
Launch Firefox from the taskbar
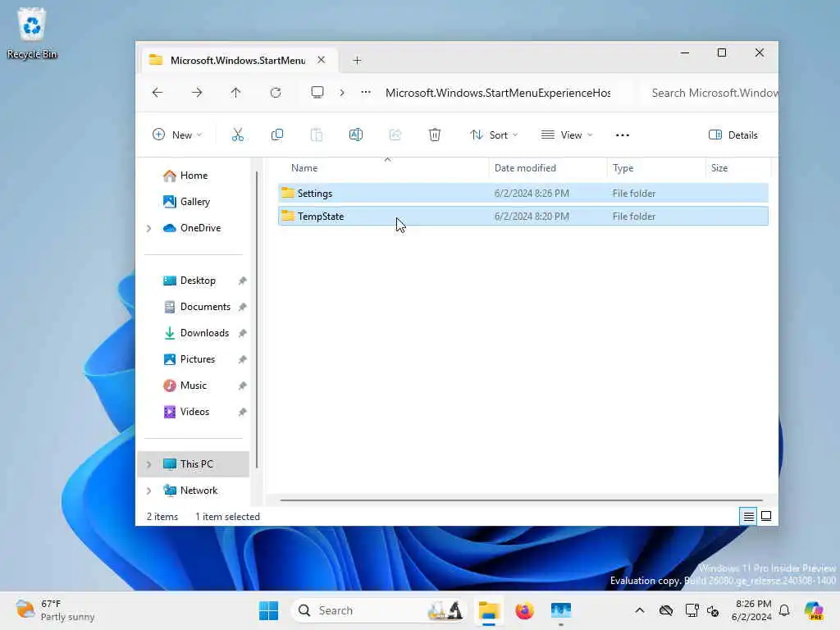[524, 610]
